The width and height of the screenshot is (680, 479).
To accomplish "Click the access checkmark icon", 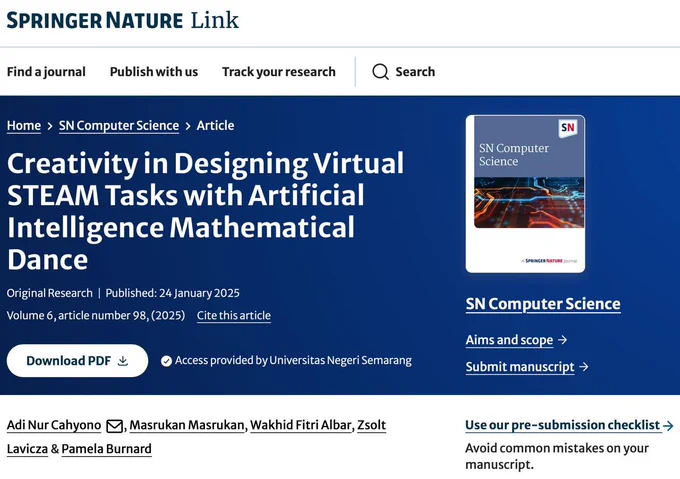I will pyautogui.click(x=166, y=361).
